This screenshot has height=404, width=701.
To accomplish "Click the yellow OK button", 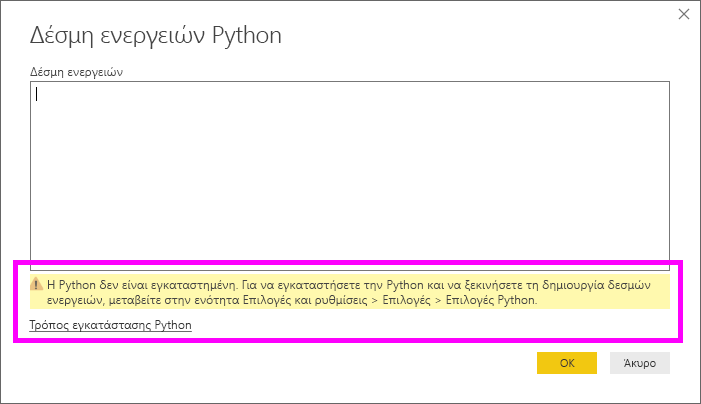I will coord(566,363).
